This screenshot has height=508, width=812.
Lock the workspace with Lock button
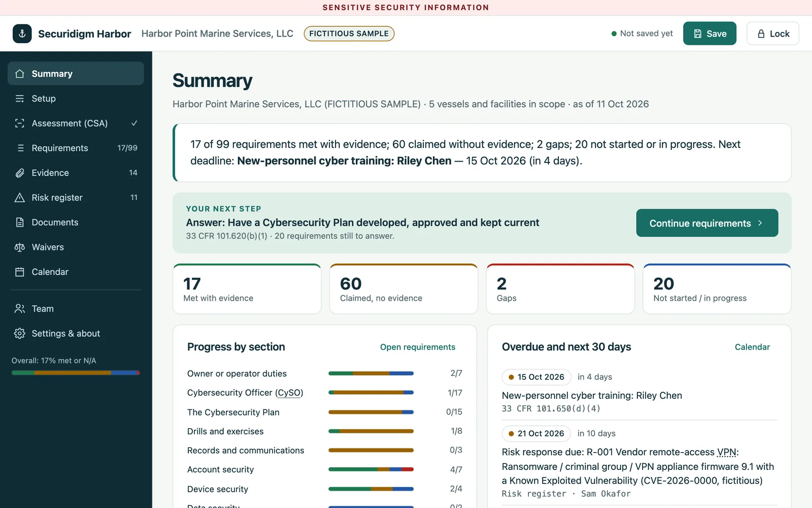pos(773,34)
